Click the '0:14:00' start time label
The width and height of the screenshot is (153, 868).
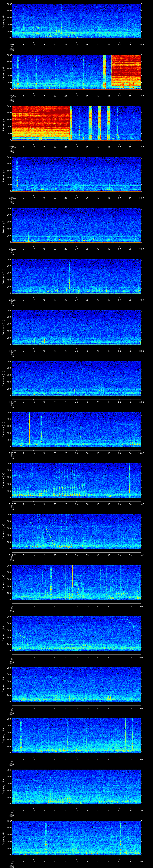point(12,708)
